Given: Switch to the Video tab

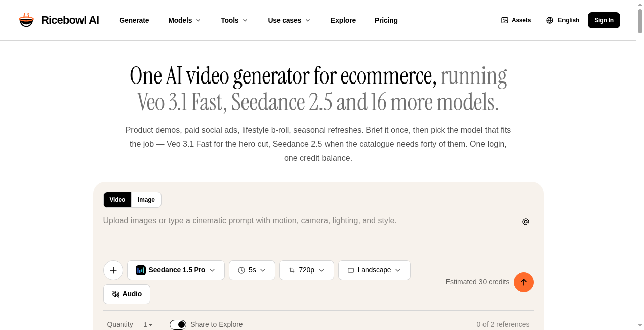Looking at the screenshot, I should pos(117,200).
